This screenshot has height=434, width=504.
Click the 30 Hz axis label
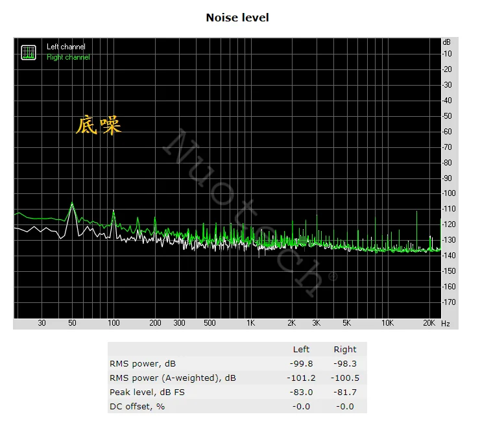tap(42, 323)
